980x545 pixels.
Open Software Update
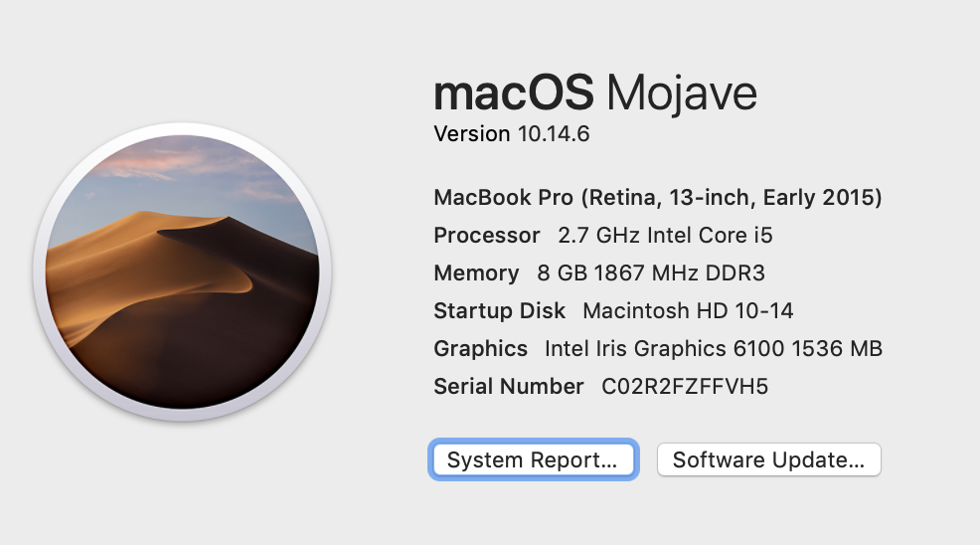coord(768,459)
